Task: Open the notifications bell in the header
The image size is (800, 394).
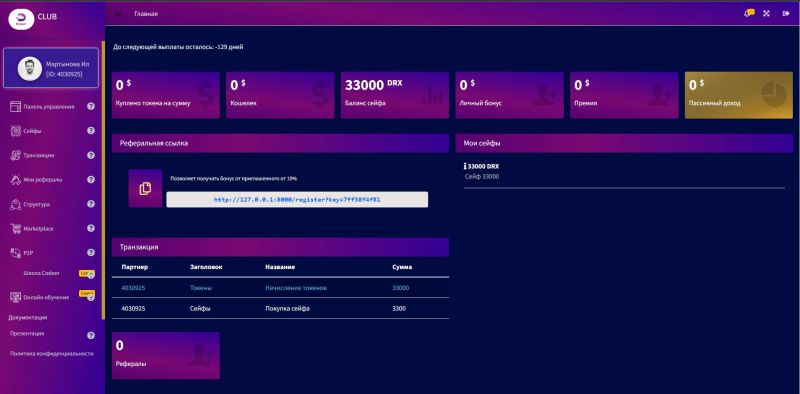Action: coord(749,13)
